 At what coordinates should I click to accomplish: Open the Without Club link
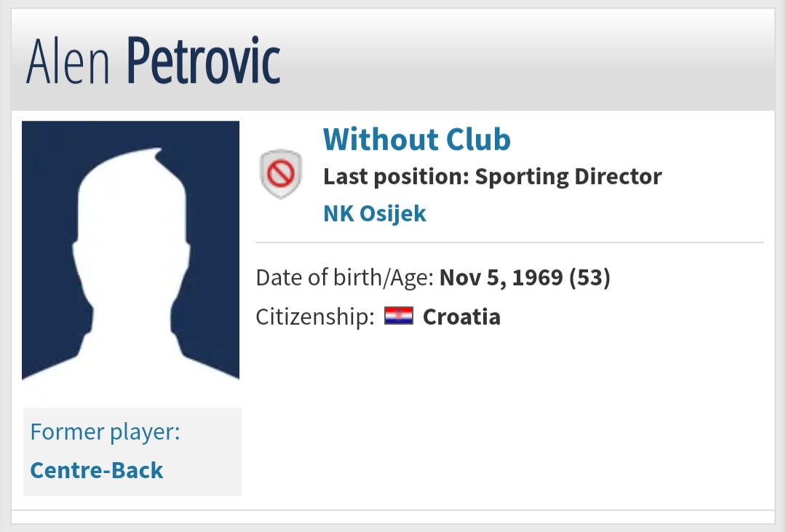(x=416, y=139)
